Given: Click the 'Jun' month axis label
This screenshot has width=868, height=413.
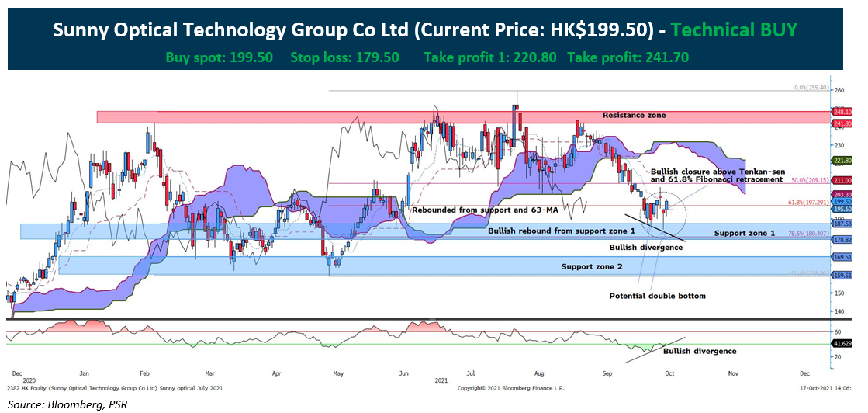Looking at the screenshot, I should click(404, 374).
